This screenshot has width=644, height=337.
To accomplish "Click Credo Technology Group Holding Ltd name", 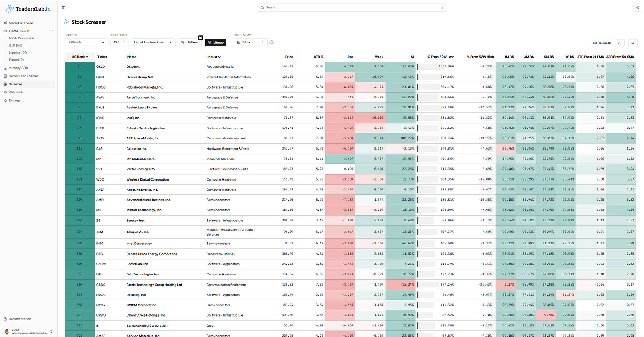I will [x=154, y=285].
